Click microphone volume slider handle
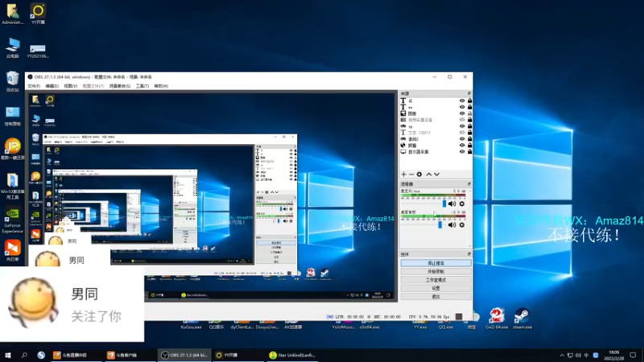Image resolution: width=644 pixels, height=362 pixels. tap(444, 204)
